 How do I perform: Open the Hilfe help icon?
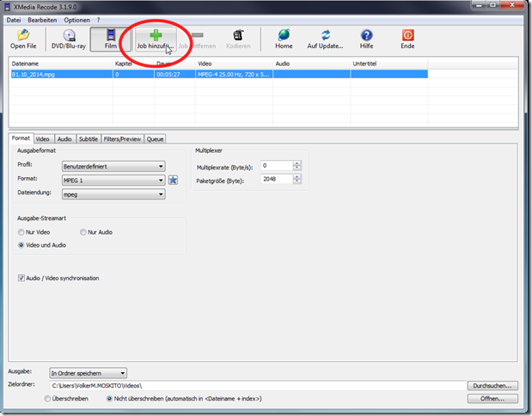tap(367, 38)
